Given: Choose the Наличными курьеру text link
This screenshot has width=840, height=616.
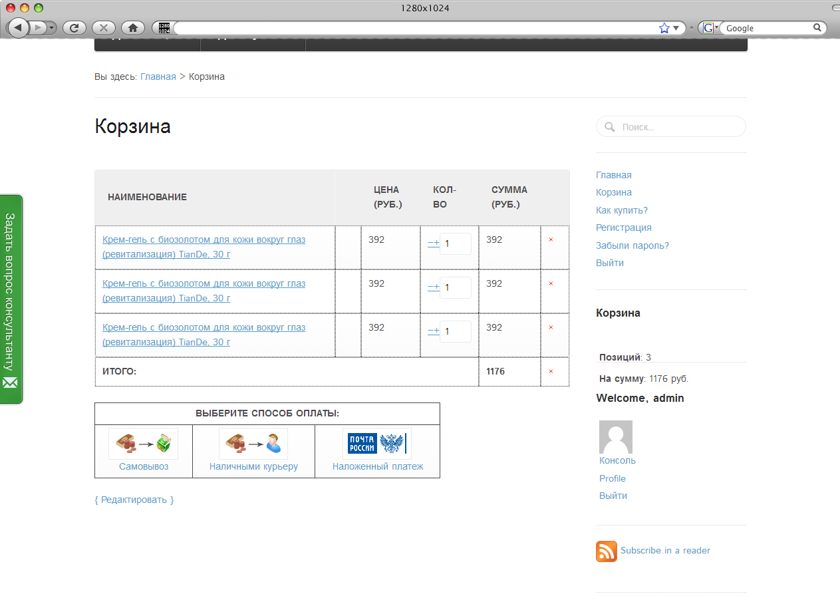Looking at the screenshot, I should (x=253, y=466).
